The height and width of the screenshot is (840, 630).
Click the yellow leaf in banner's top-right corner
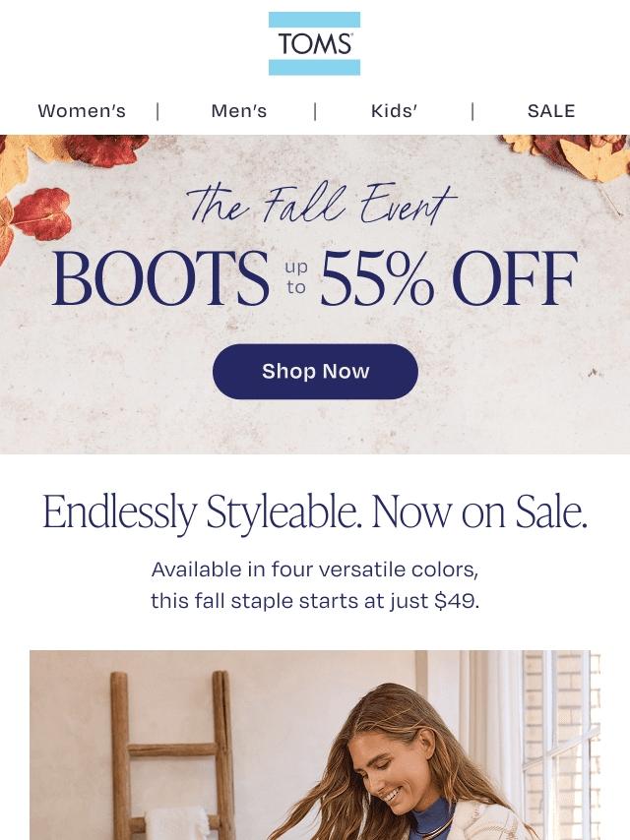click(595, 158)
